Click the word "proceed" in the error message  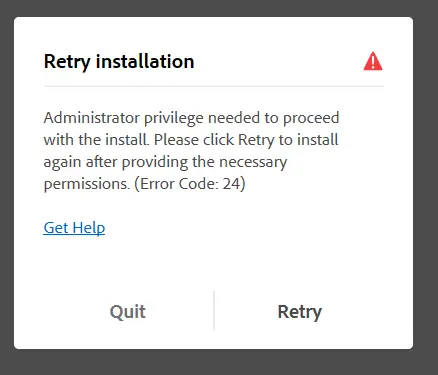(311, 118)
